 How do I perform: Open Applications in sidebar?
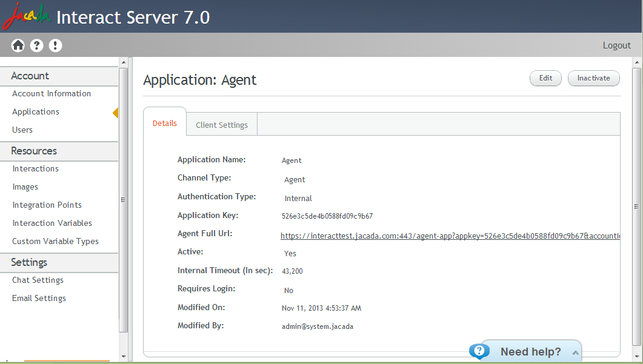(x=36, y=112)
